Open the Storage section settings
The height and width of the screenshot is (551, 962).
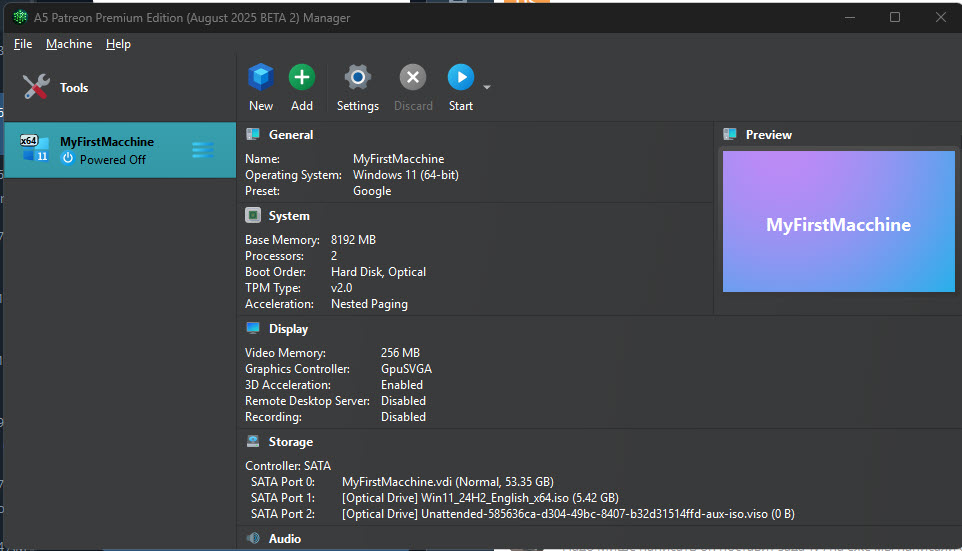pyautogui.click(x=290, y=442)
